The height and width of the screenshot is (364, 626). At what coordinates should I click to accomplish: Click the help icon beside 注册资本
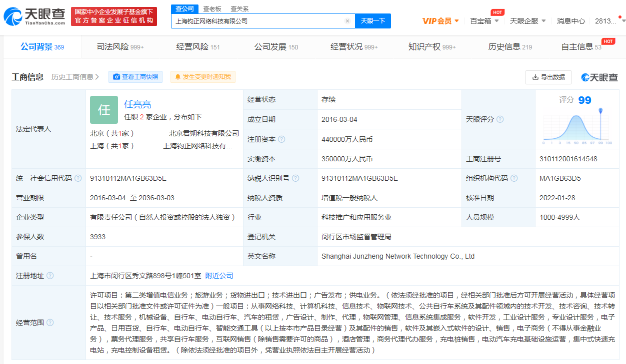click(281, 139)
